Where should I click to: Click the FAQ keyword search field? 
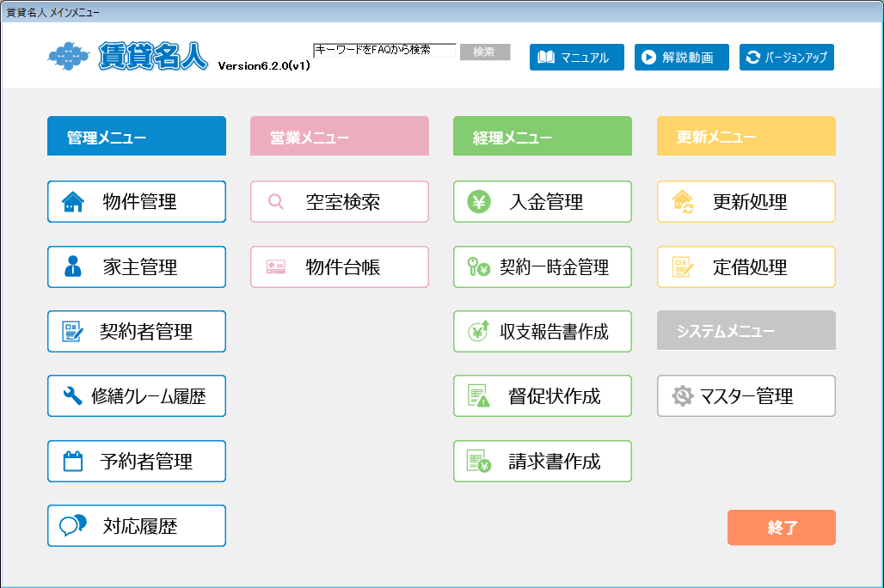point(384,51)
